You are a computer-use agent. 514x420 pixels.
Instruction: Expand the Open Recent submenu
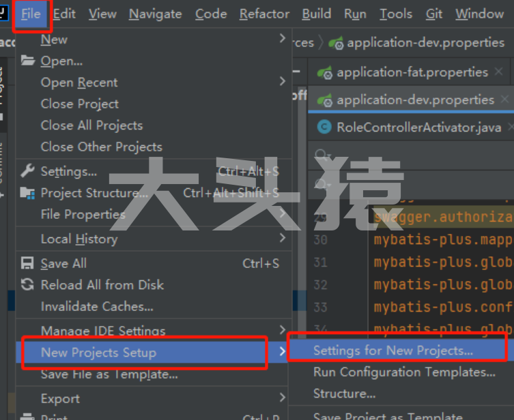(x=283, y=81)
